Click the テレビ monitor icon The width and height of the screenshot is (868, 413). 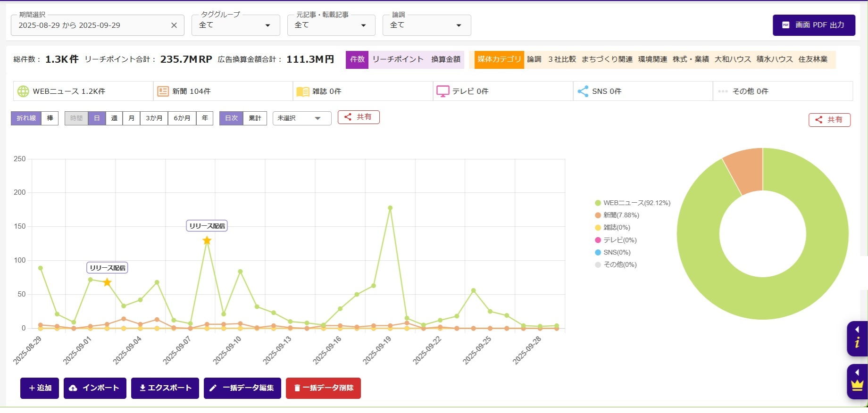[443, 91]
